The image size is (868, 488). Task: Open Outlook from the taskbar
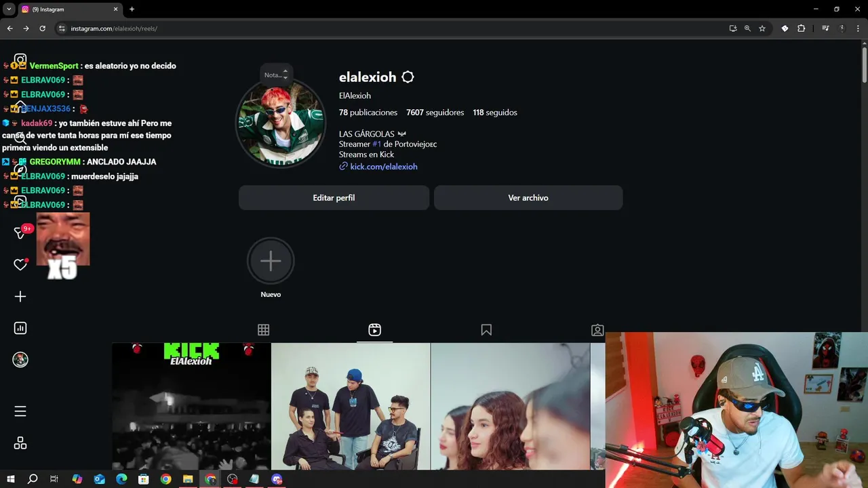(100, 479)
